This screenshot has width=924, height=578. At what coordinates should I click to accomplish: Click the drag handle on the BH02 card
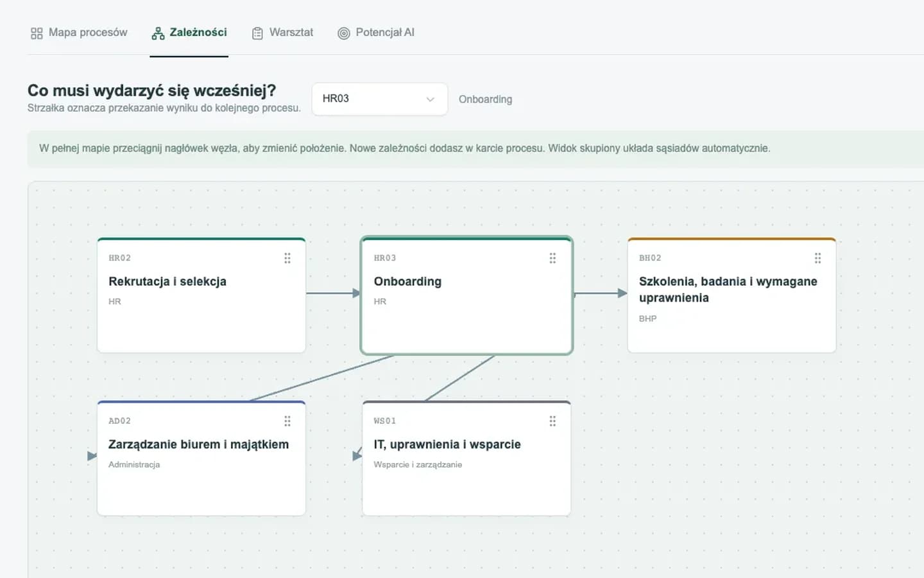(817, 258)
